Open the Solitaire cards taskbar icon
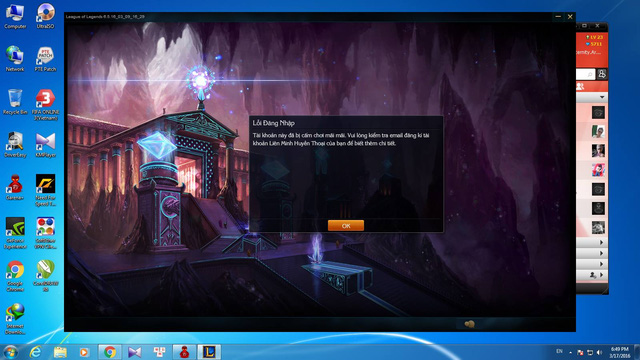Image resolution: width=640 pixels, height=360 pixels. 159,352
